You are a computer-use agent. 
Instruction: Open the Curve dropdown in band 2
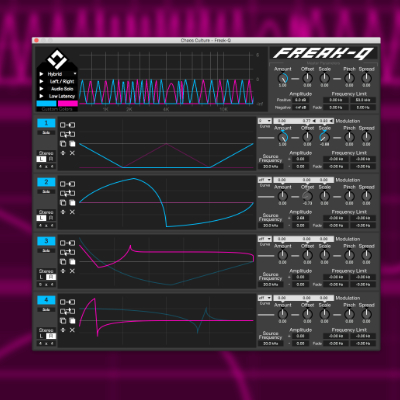point(265,180)
